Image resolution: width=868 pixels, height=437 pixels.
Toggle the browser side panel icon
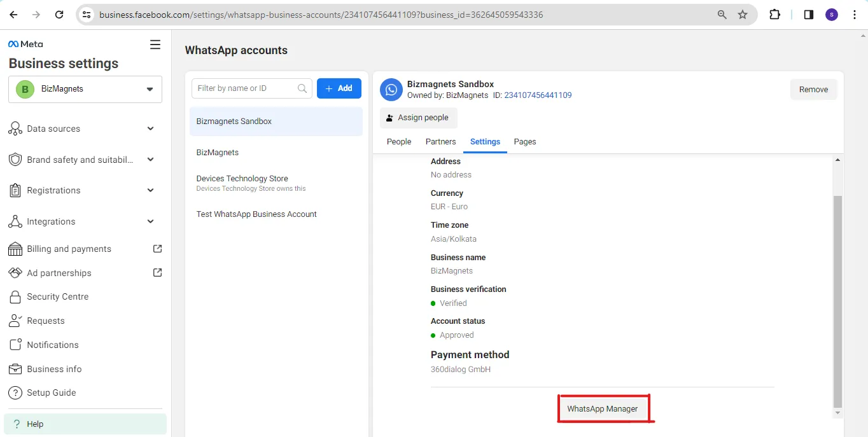coord(808,14)
